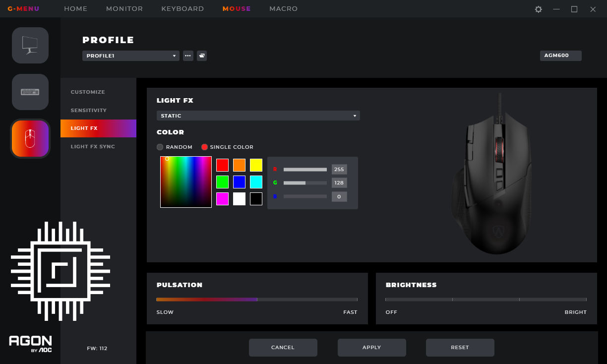Open the Static light effect dropdown
This screenshot has height=364, width=607.
258,116
